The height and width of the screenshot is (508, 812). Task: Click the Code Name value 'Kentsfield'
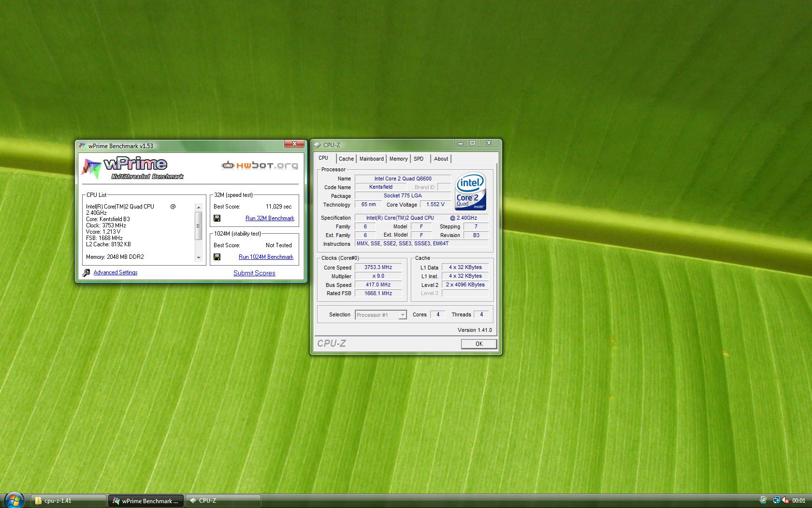click(x=380, y=187)
